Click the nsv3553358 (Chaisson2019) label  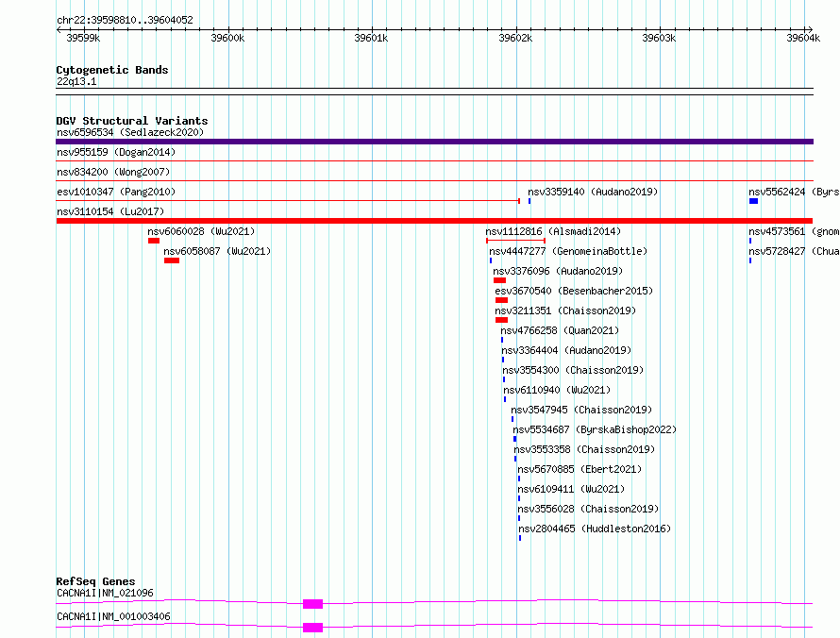click(584, 449)
